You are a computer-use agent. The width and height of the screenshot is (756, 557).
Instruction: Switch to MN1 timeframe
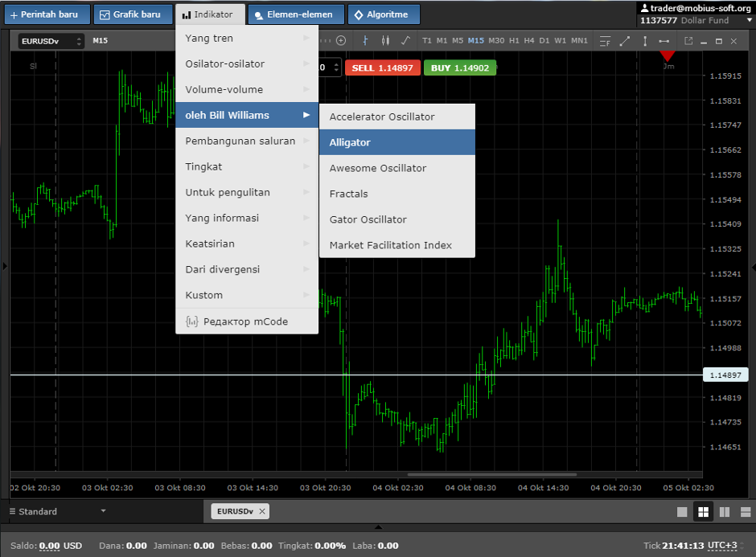[580, 41]
